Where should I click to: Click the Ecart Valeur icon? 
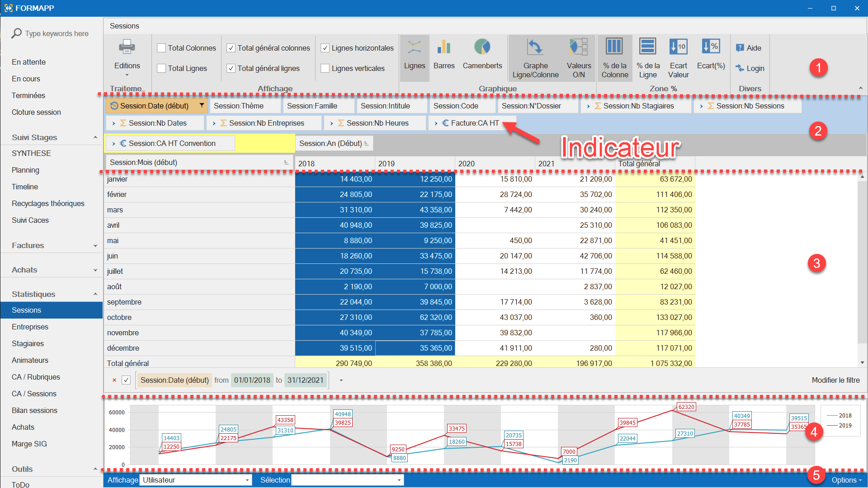pos(678,46)
